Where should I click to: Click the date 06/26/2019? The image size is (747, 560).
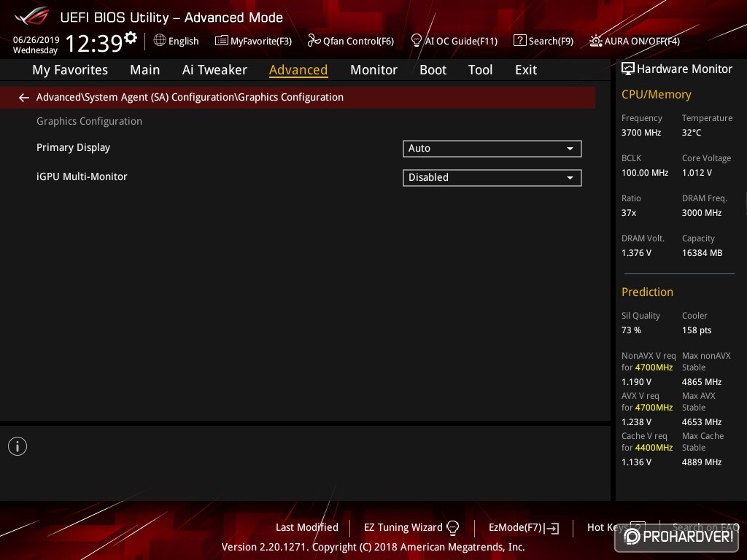(36, 40)
